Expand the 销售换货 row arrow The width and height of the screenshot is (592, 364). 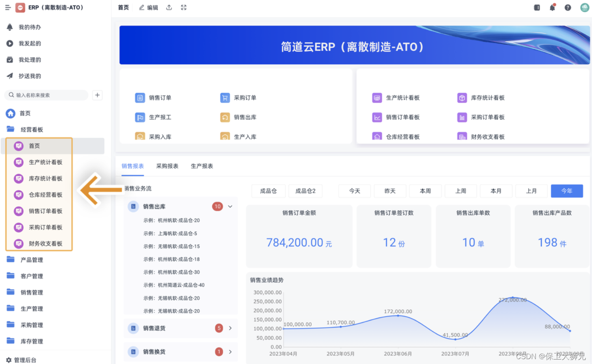click(x=230, y=352)
